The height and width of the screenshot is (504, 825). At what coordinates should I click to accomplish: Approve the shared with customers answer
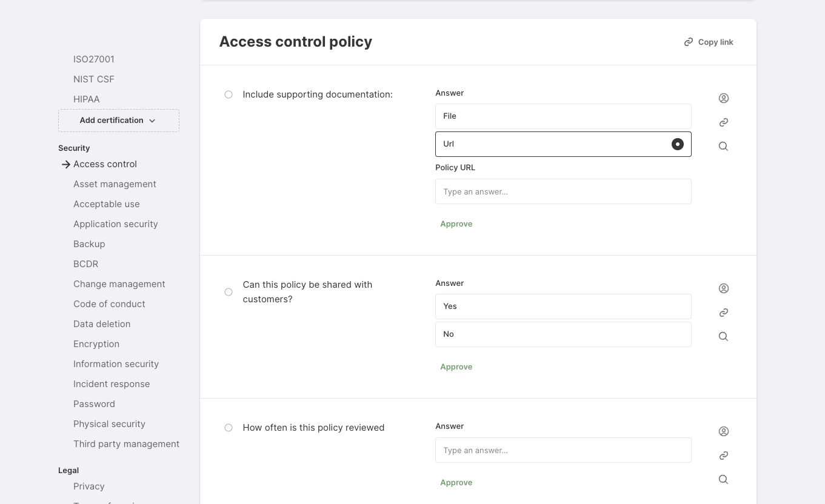[456, 367]
